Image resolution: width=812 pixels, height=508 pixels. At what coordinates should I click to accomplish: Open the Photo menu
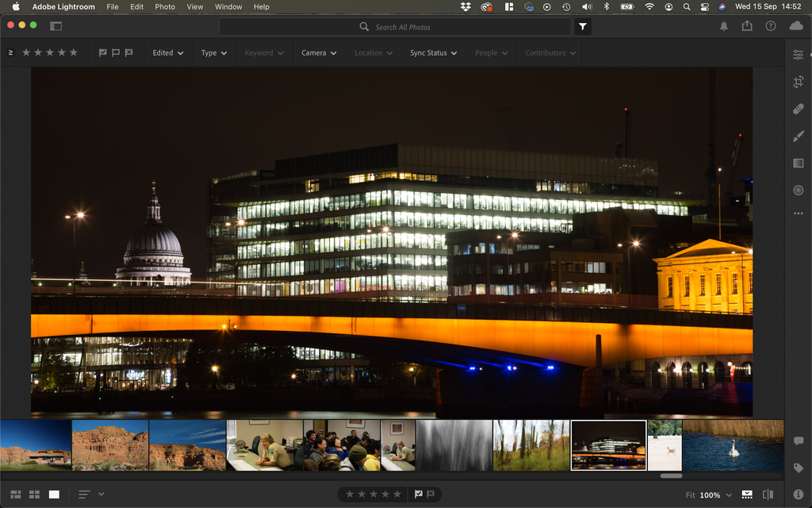[x=165, y=6]
